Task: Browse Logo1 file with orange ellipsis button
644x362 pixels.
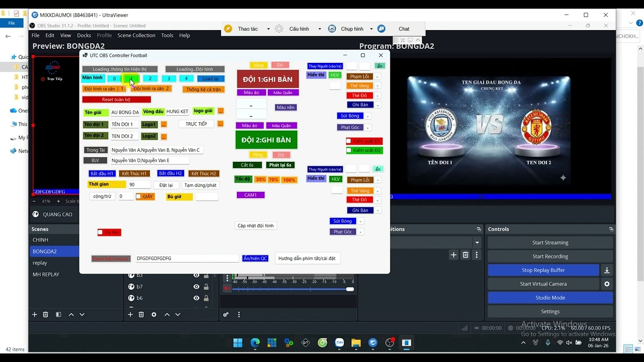Action: click(164, 124)
